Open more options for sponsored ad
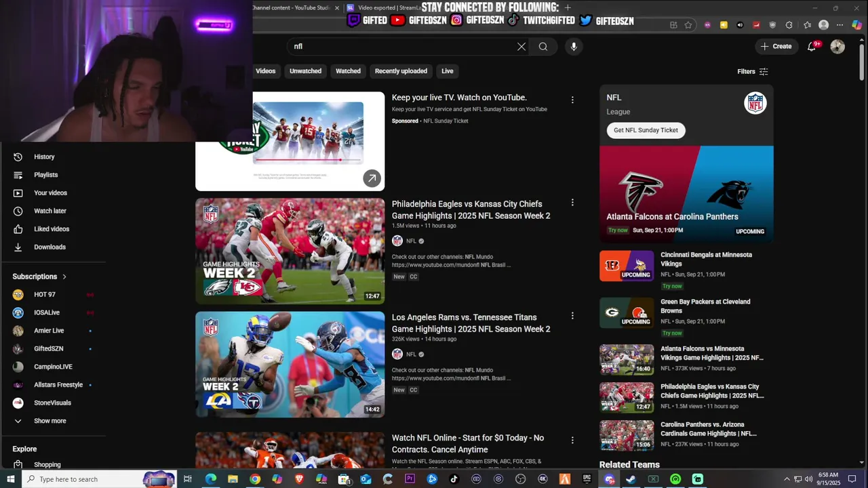Viewport: 868px width, 488px height. pyautogui.click(x=572, y=100)
